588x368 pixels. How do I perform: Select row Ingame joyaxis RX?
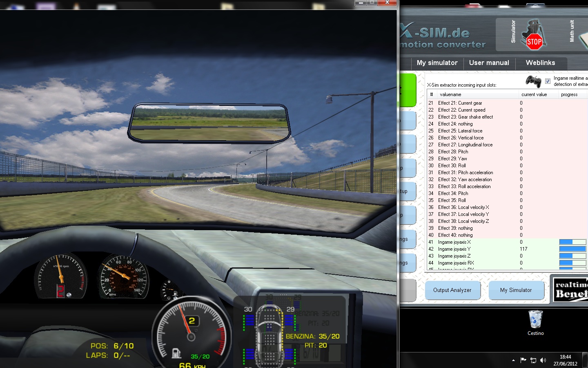507,263
